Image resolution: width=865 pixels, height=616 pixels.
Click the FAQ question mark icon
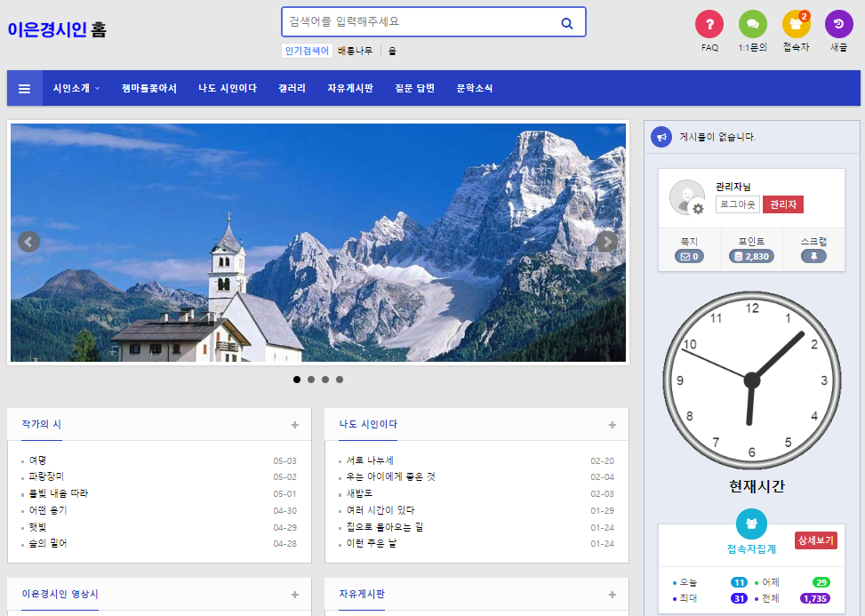[x=709, y=24]
